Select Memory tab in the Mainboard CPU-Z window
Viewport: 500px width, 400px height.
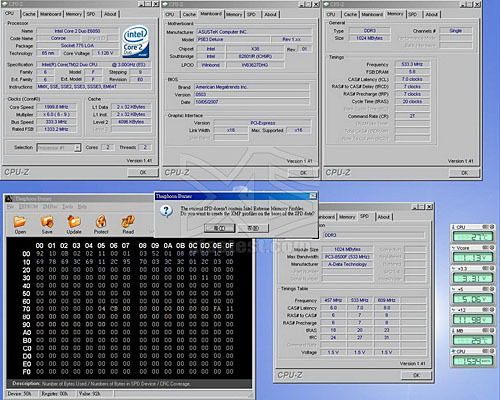tap(234, 14)
